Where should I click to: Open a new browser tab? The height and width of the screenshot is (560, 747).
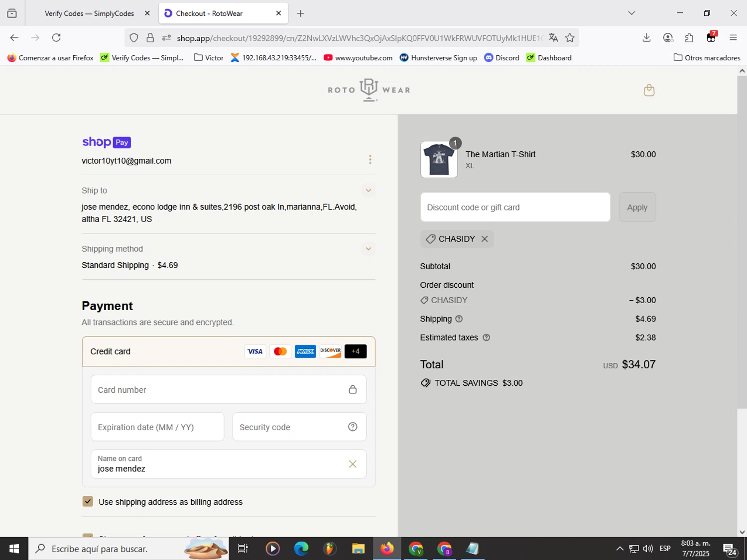300,13
